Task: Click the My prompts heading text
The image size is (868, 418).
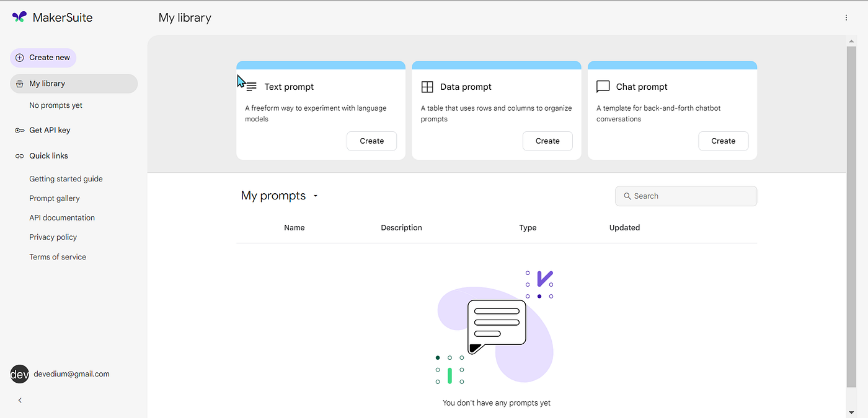Action: pyautogui.click(x=273, y=196)
